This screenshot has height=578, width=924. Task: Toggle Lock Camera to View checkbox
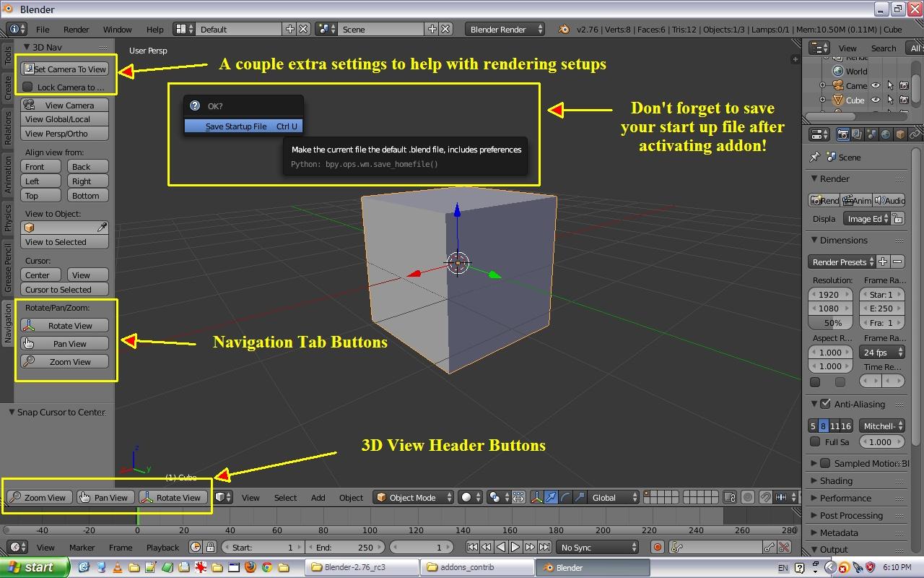(28, 87)
